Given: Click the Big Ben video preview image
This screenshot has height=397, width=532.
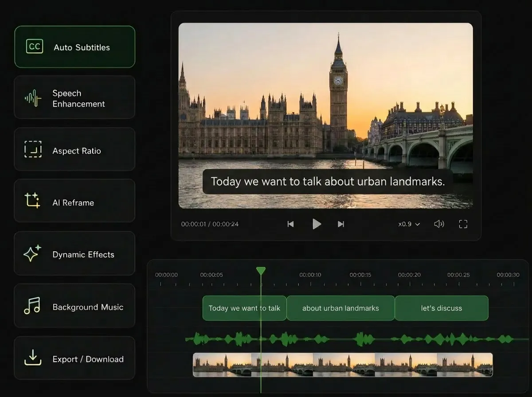Looking at the screenshot, I should (x=326, y=116).
